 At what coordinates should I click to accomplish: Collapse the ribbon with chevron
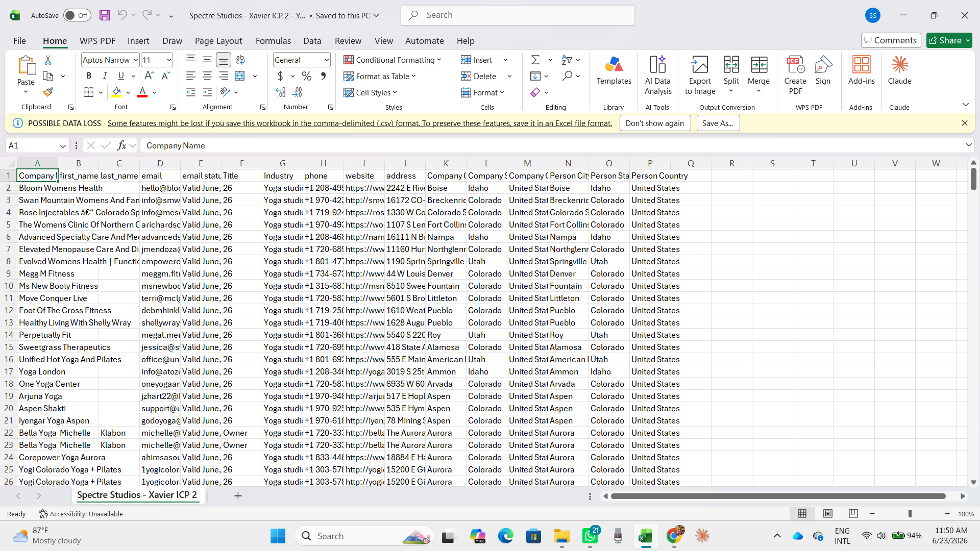point(965,105)
